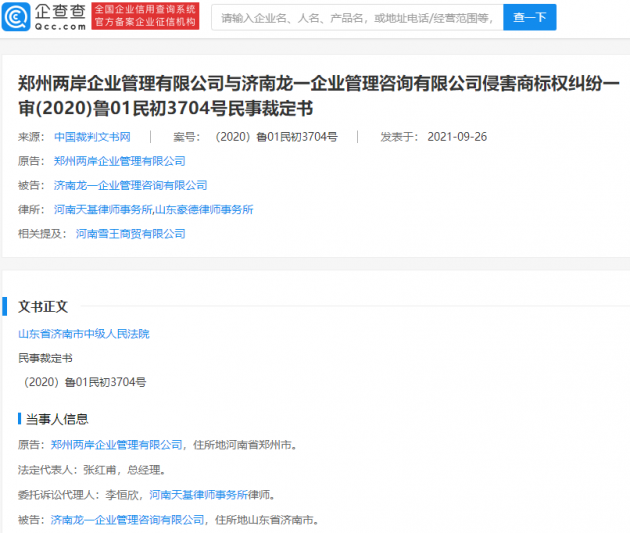The height and width of the screenshot is (533, 630).
Task: Click 郑州两岸企业管理有限公司 in the 当事人信息 section
Action: click(x=116, y=444)
